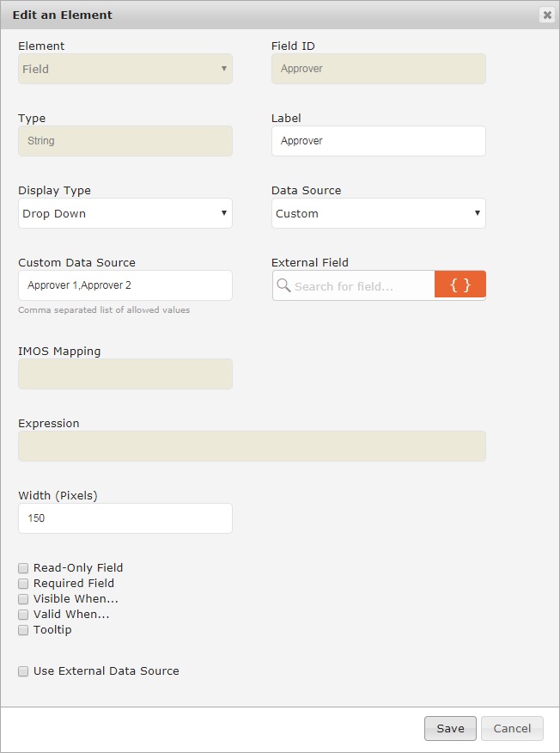
Task: Toggle Use External Data Source
Action: (23, 672)
